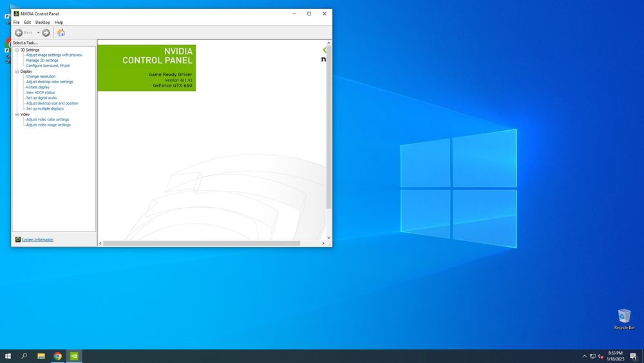Open the taskbar clock and date

615,356
